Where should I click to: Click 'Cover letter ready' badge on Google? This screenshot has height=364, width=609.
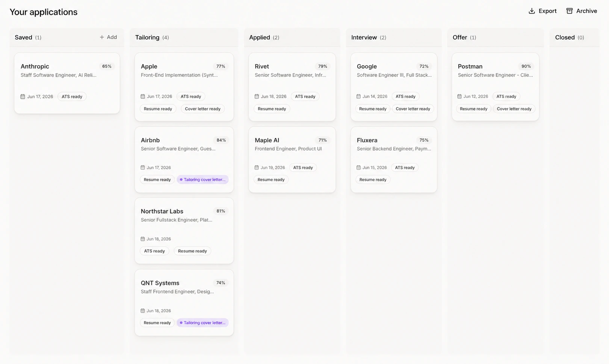(x=413, y=109)
